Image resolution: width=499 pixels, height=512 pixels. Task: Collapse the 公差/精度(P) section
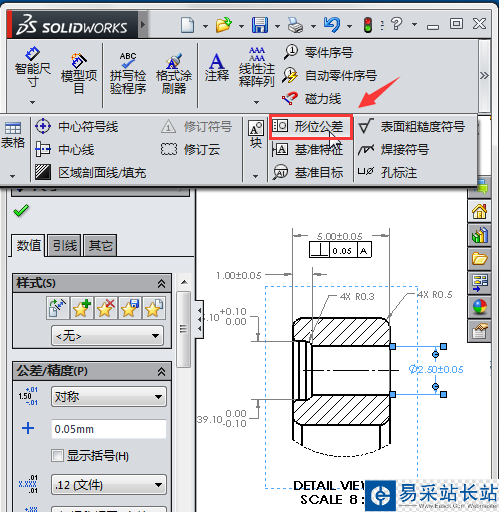161,371
